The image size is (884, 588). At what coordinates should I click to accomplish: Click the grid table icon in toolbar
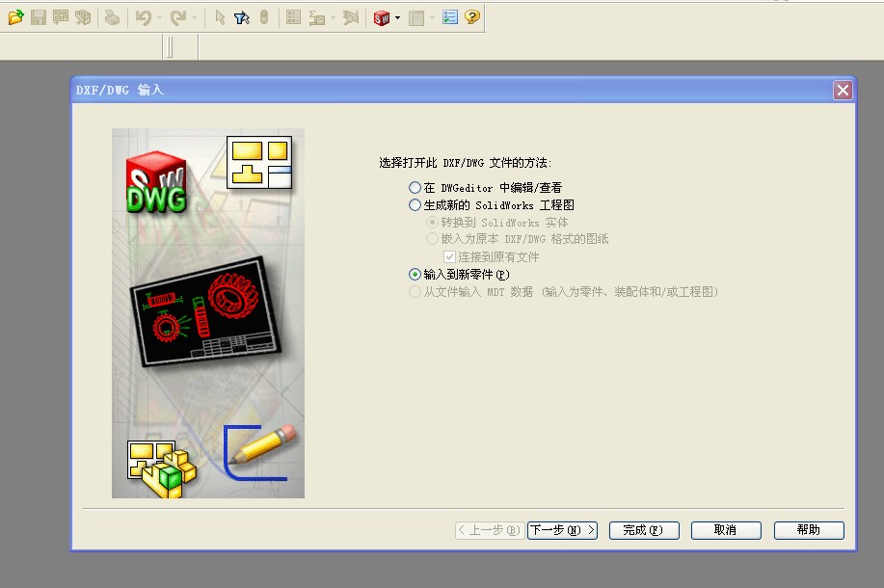point(294,17)
